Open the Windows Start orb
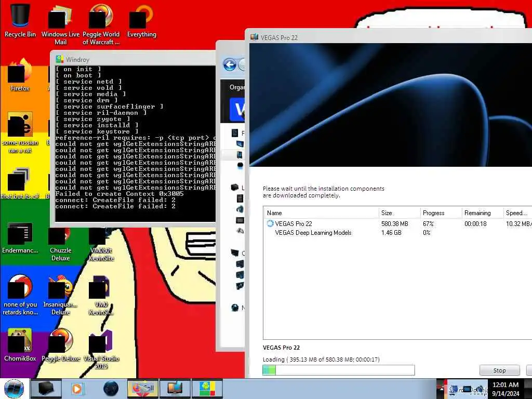Image resolution: width=532 pixels, height=399 pixels. [x=14, y=389]
